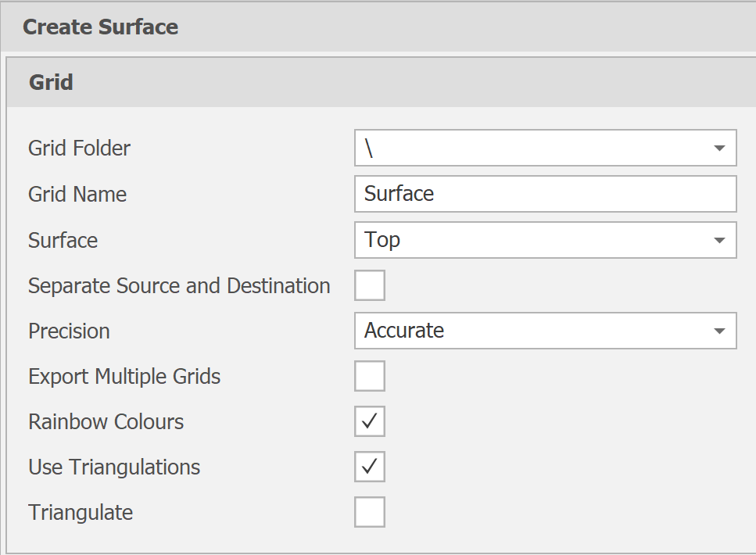Uncheck the Use Triangulations checkbox
756x555 pixels.
click(370, 467)
